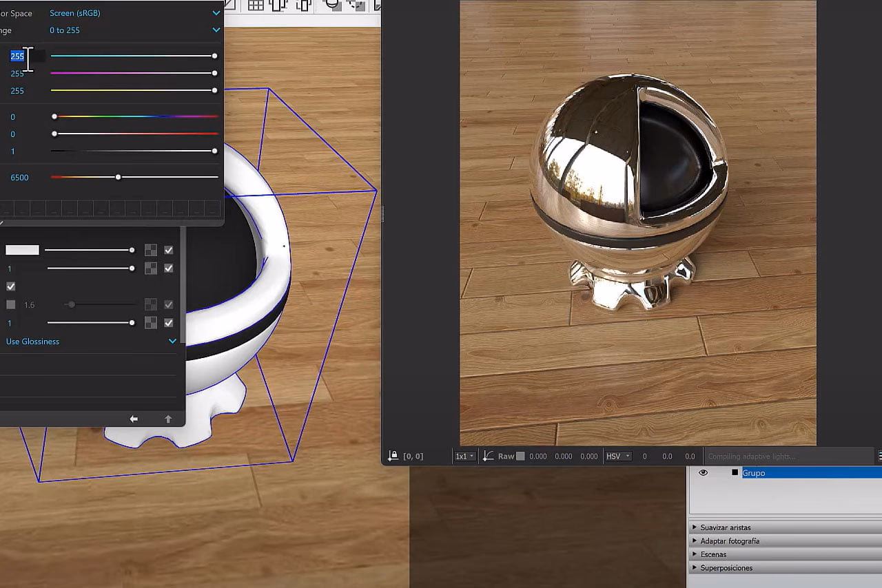882x588 pixels.
Task: Toggle visibility of the Grupo layer
Action: point(703,473)
